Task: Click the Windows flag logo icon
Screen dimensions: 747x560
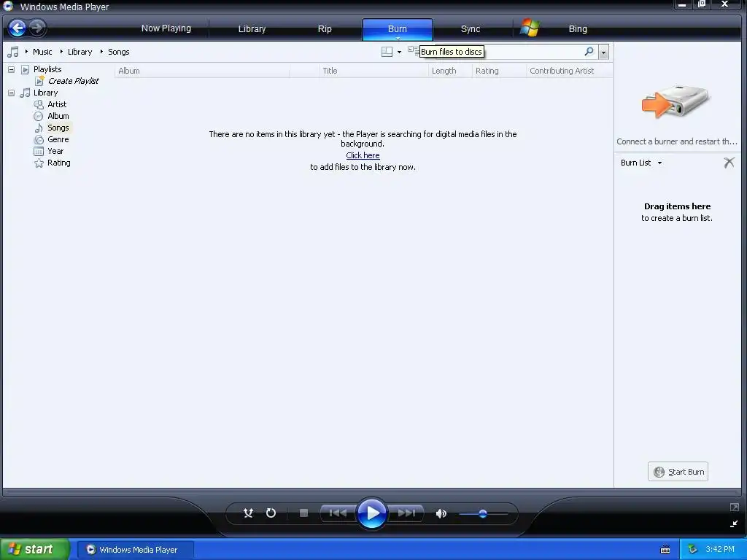Action: tap(530, 28)
